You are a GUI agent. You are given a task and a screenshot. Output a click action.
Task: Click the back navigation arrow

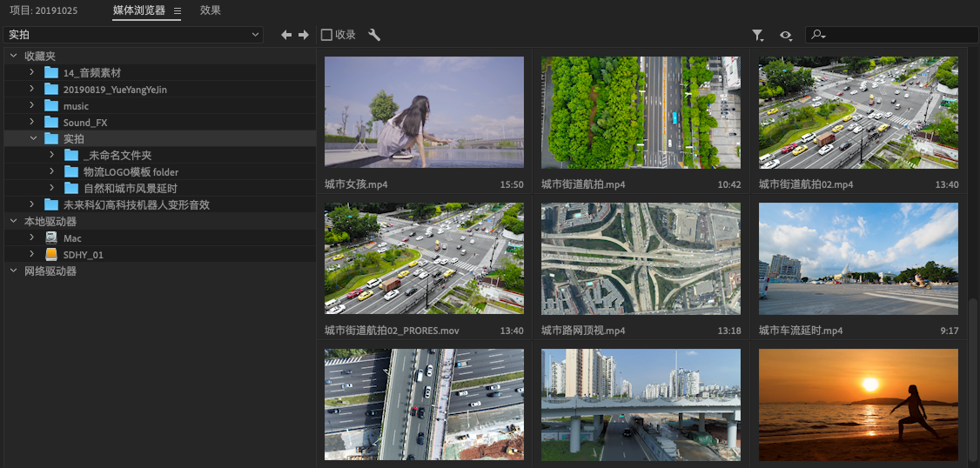pos(286,35)
